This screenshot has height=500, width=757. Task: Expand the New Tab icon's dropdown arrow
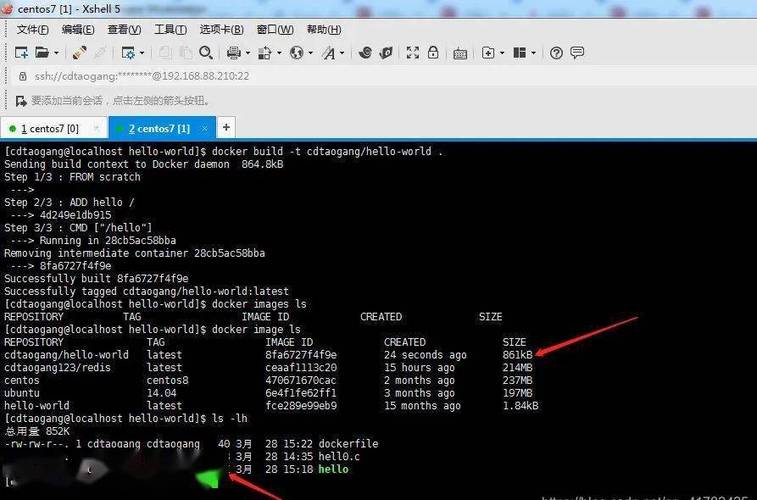502,53
